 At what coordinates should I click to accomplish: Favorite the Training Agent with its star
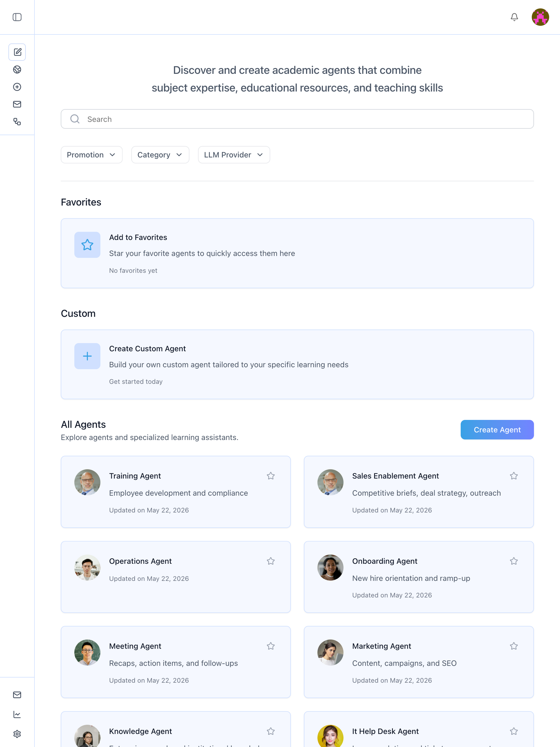click(270, 476)
